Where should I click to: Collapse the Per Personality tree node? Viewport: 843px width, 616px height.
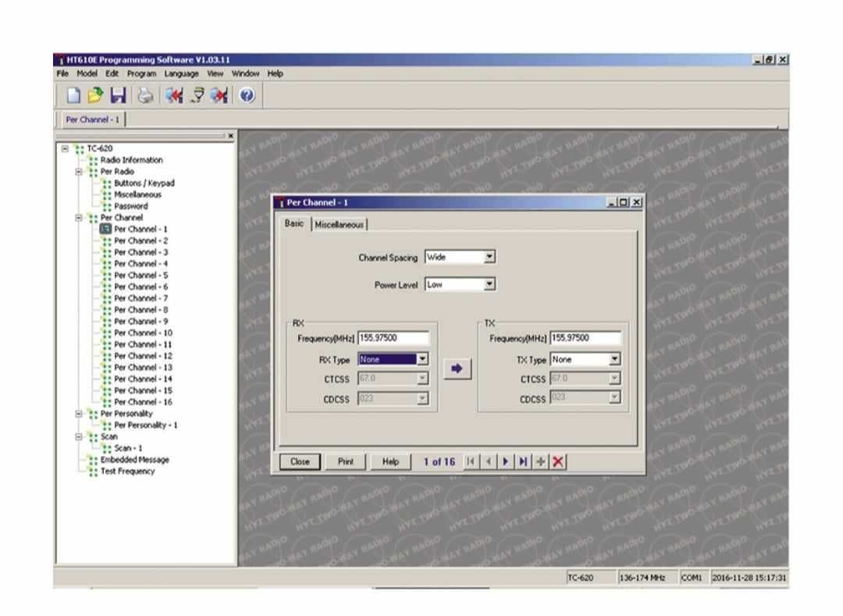[79, 414]
